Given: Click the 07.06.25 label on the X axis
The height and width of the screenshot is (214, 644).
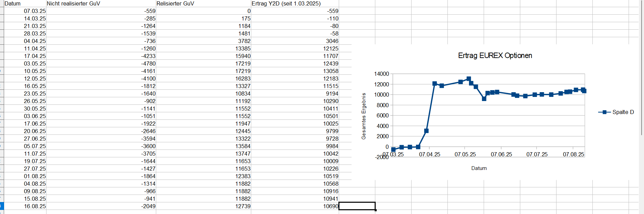Looking at the screenshot, I should pos(501,154).
